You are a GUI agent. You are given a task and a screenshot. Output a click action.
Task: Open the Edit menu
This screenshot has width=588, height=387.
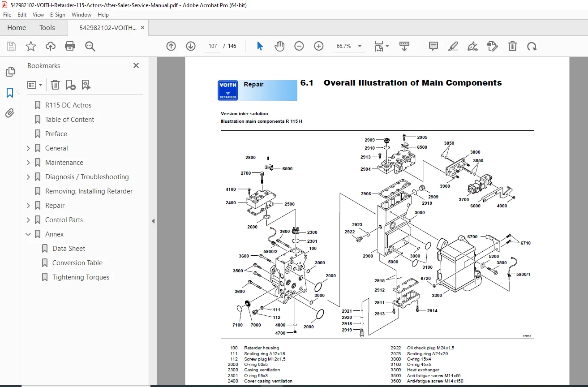click(x=22, y=15)
